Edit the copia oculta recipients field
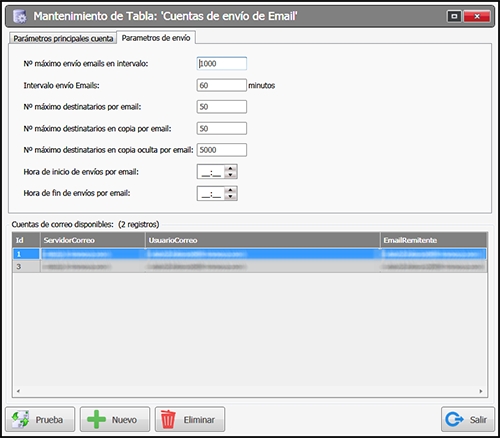 (x=222, y=150)
